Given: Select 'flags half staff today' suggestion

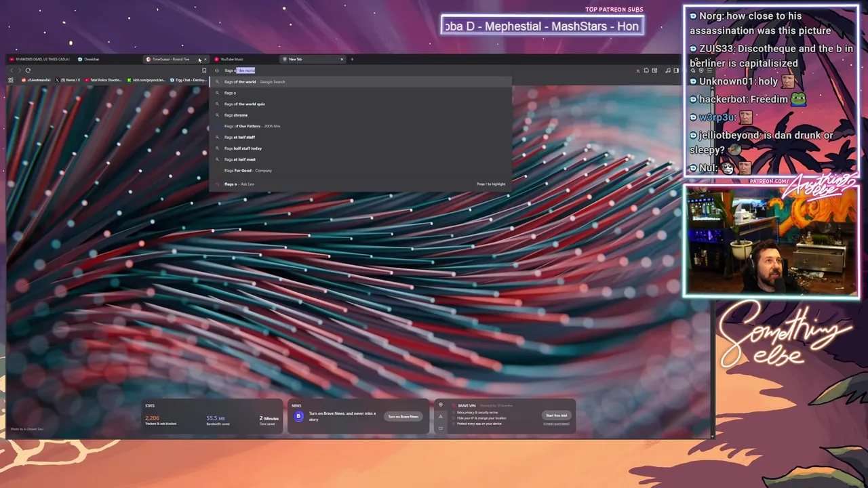Looking at the screenshot, I should (360, 148).
